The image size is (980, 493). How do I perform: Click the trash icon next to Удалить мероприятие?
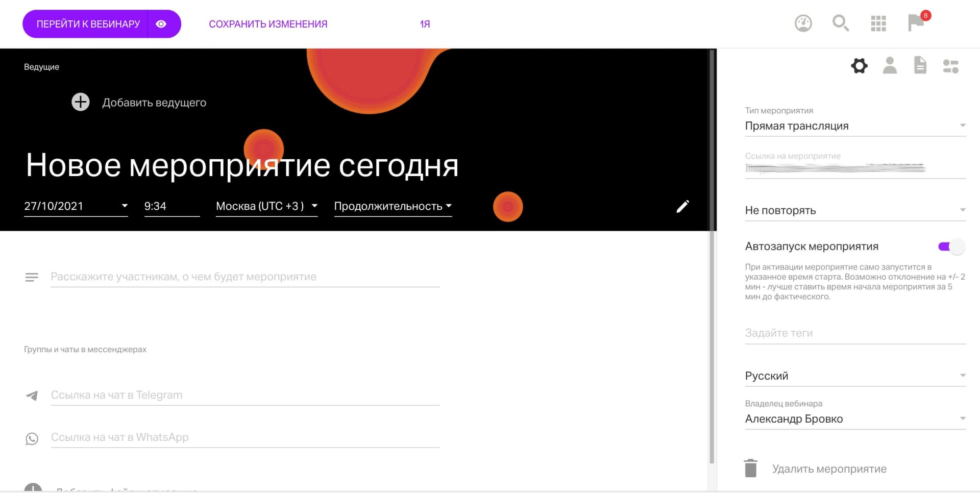[x=750, y=468]
